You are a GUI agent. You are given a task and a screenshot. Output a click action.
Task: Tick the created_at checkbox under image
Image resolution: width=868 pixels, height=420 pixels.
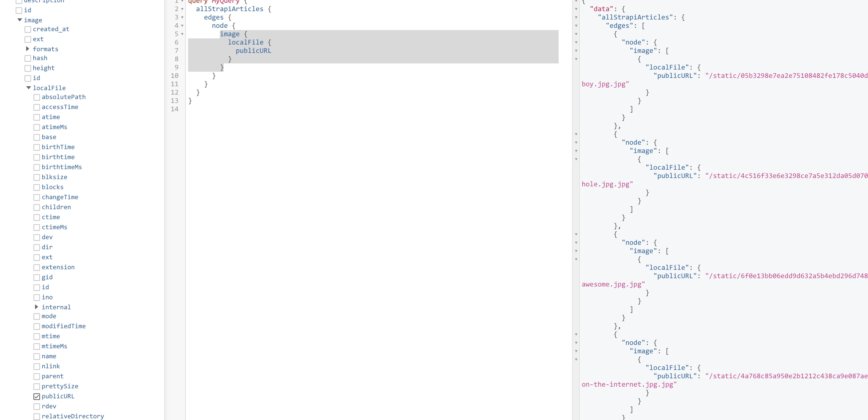pyautogui.click(x=28, y=30)
